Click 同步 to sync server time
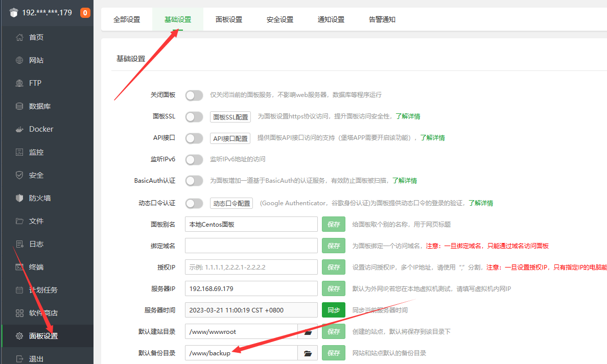The image size is (607, 364). click(333, 309)
